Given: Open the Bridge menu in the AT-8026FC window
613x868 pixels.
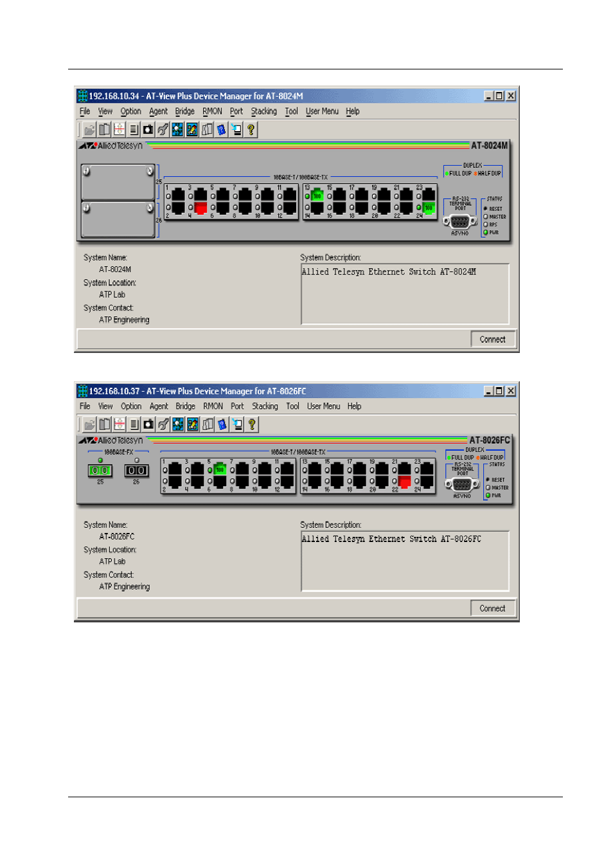Looking at the screenshot, I should pos(185,406).
